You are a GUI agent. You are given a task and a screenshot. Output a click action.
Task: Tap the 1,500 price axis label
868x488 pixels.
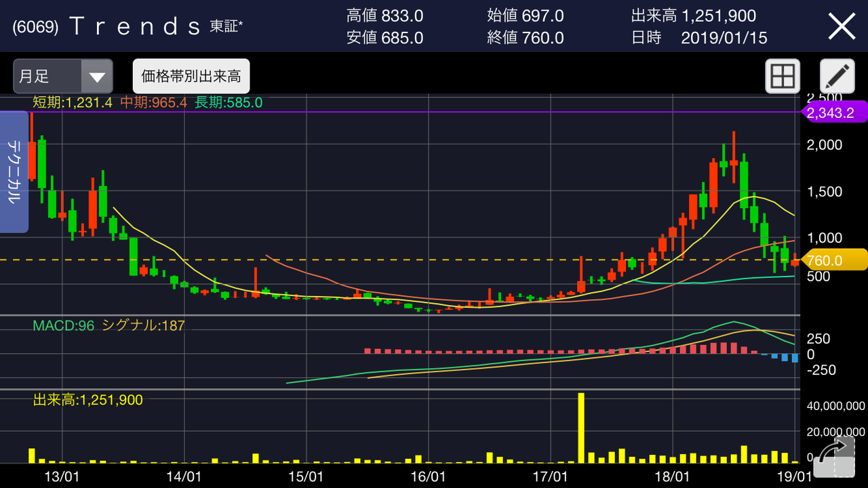tap(824, 192)
